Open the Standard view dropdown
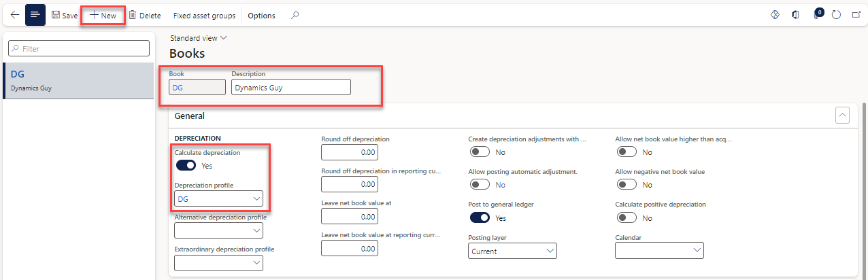868x280 pixels. pos(198,38)
